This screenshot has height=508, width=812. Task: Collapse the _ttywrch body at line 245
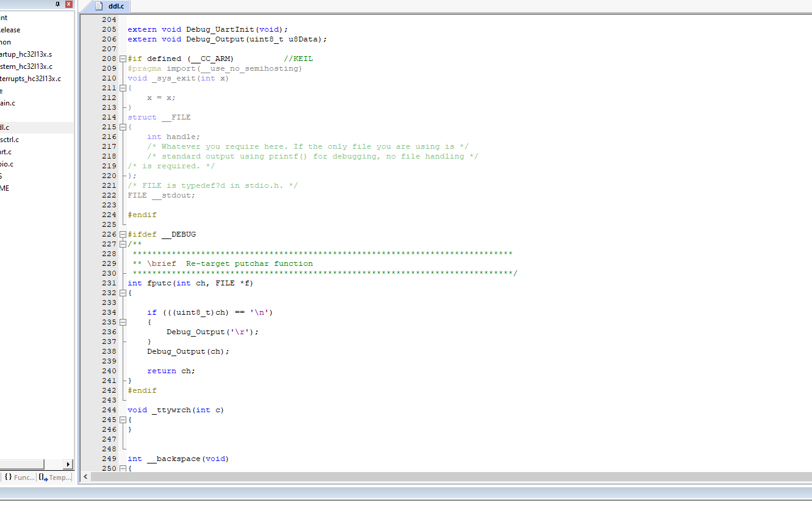click(123, 420)
